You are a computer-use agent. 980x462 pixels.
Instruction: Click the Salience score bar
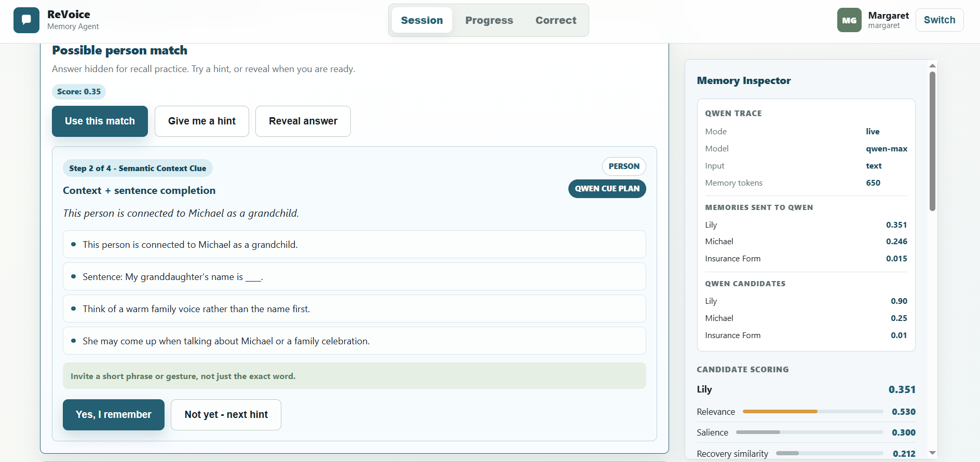(809, 432)
